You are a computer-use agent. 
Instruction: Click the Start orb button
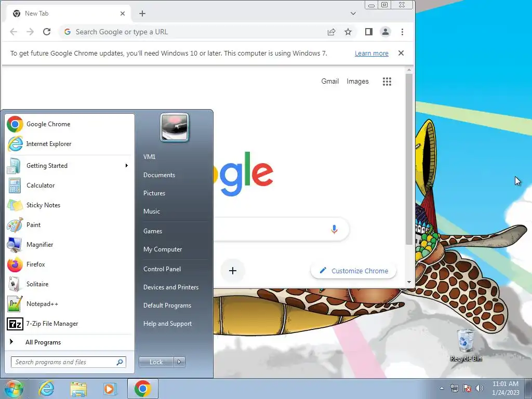(x=14, y=389)
